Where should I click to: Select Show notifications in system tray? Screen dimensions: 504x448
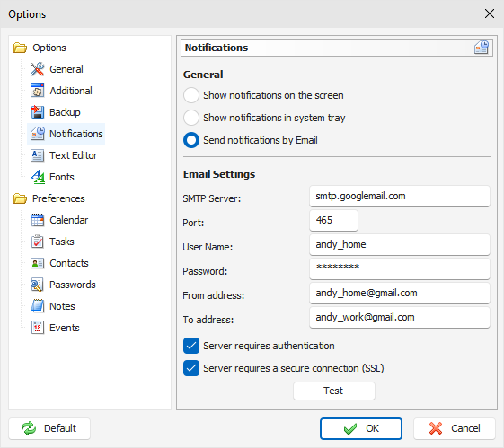tap(191, 118)
